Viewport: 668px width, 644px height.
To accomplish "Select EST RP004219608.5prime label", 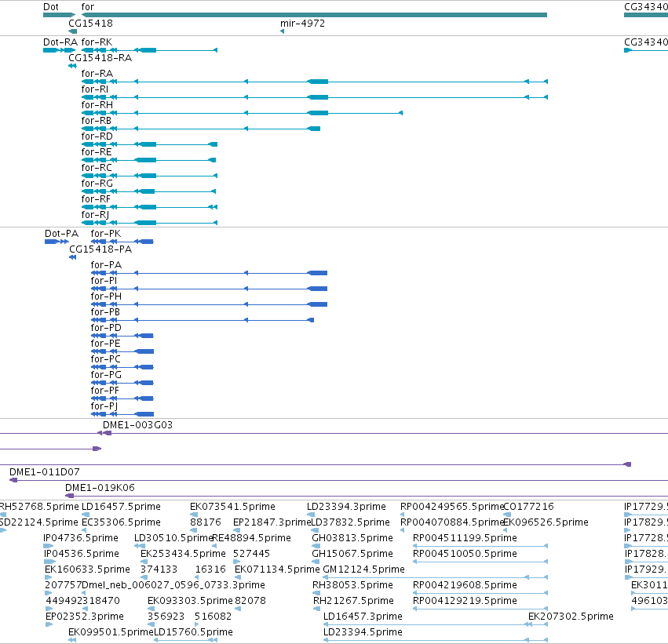I will point(465,586).
